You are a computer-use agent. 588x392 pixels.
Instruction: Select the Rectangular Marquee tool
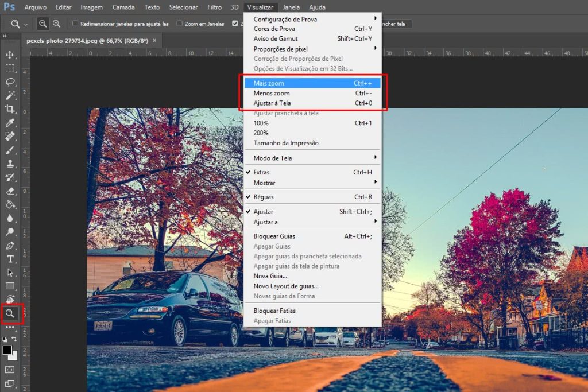coord(10,68)
